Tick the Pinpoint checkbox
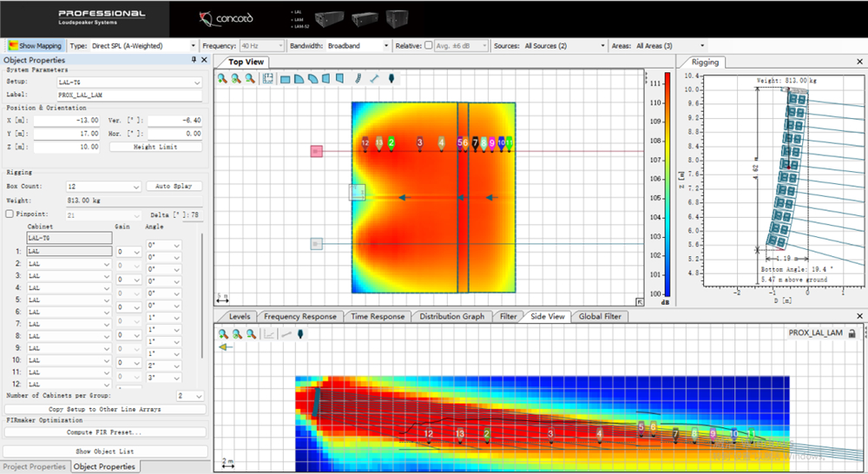Screen dimensions: 868x474 [x=10, y=214]
